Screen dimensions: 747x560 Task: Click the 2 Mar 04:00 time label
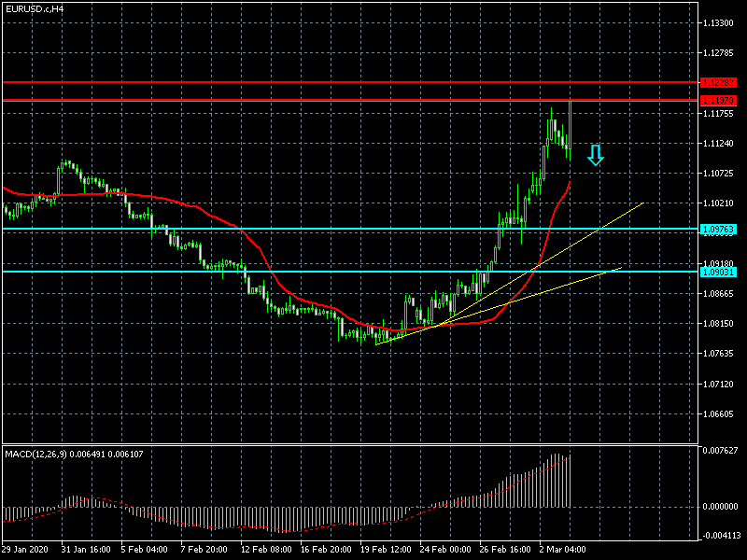tap(562, 550)
